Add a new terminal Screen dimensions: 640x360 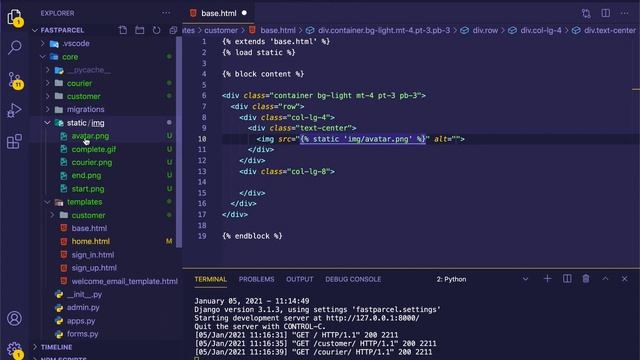[547, 279]
